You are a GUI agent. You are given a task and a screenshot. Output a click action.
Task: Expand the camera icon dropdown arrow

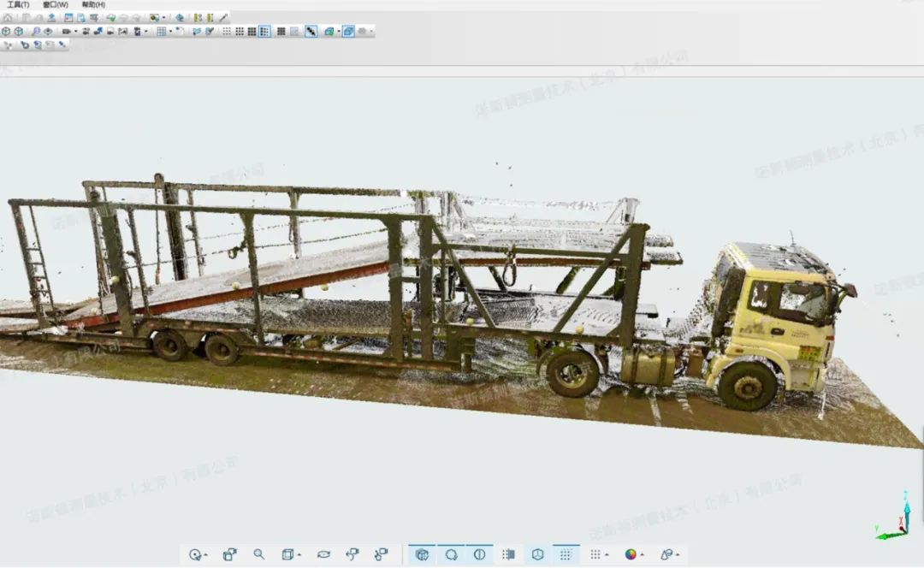75,32
